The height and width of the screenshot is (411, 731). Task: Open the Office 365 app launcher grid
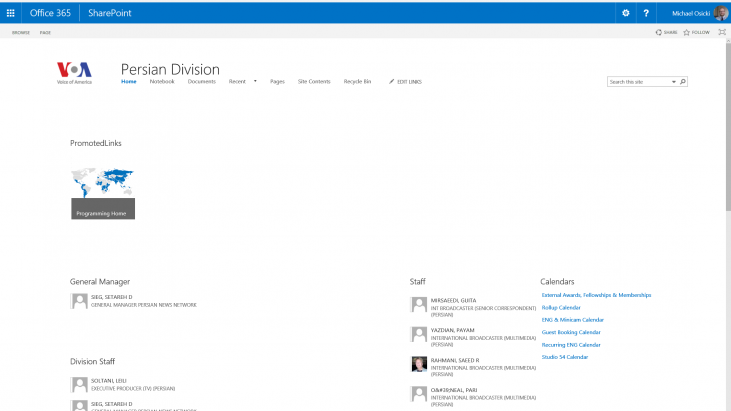pos(10,13)
